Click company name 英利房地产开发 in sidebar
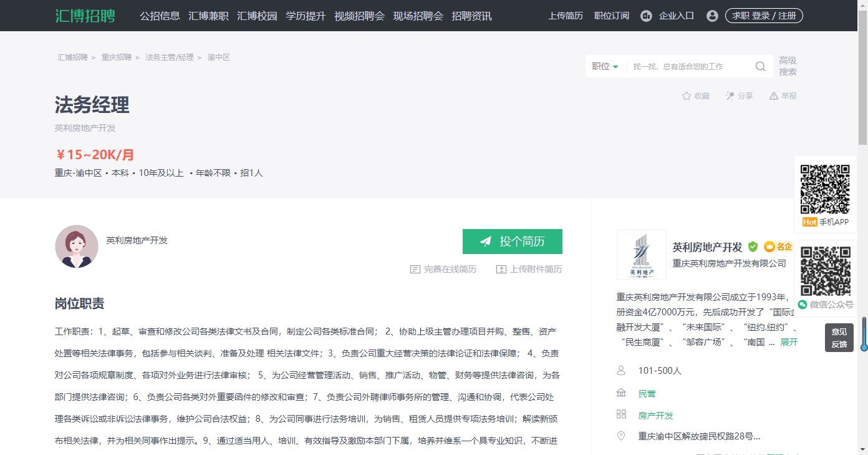868x455 pixels. click(x=707, y=247)
